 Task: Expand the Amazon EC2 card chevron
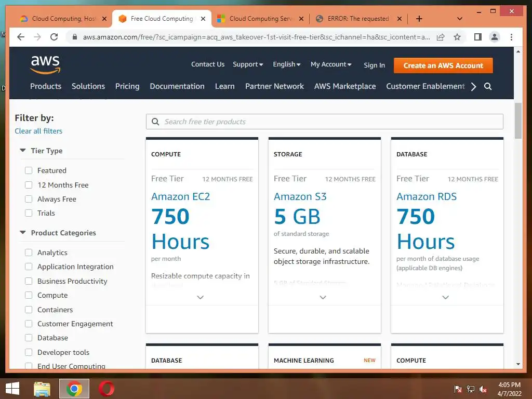point(200,297)
